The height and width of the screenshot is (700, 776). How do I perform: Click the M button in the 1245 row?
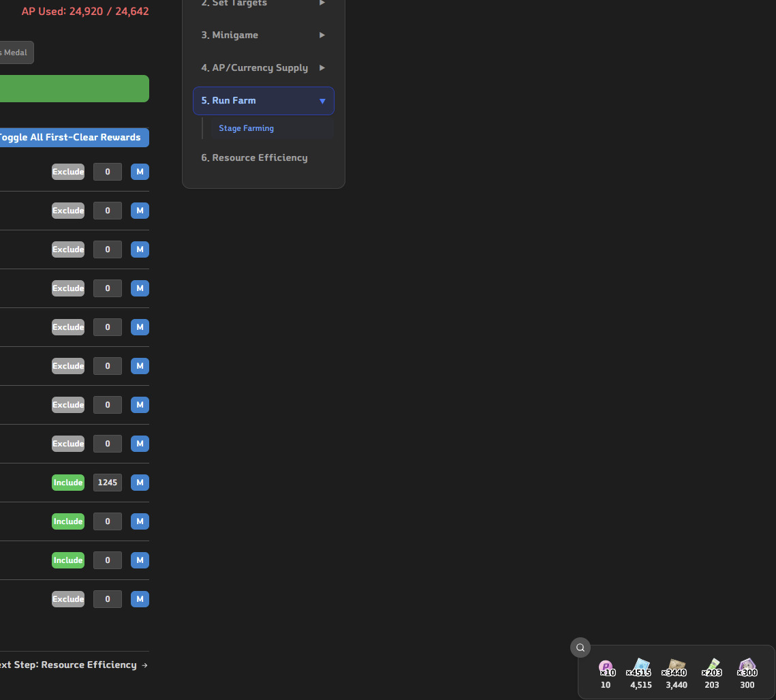[x=140, y=483]
